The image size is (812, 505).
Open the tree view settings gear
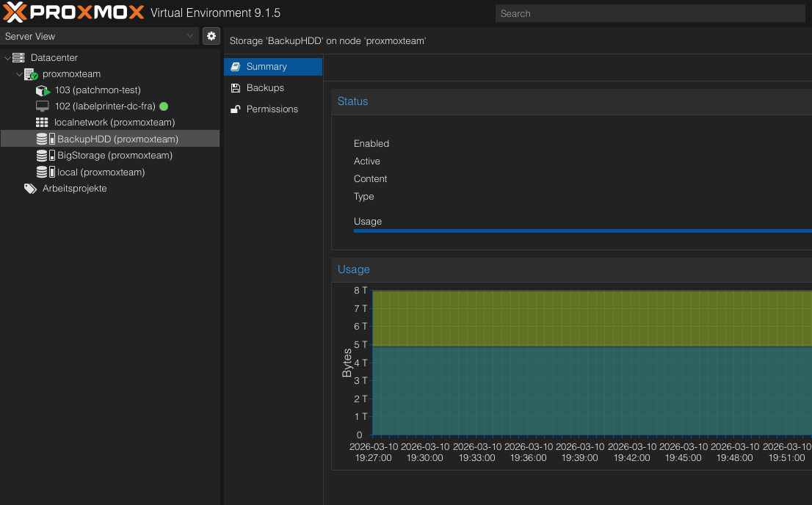(211, 36)
